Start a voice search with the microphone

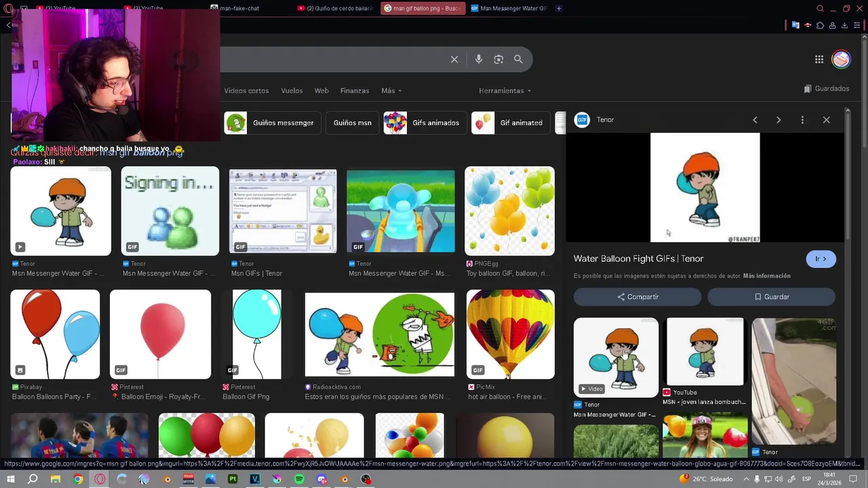point(479,60)
